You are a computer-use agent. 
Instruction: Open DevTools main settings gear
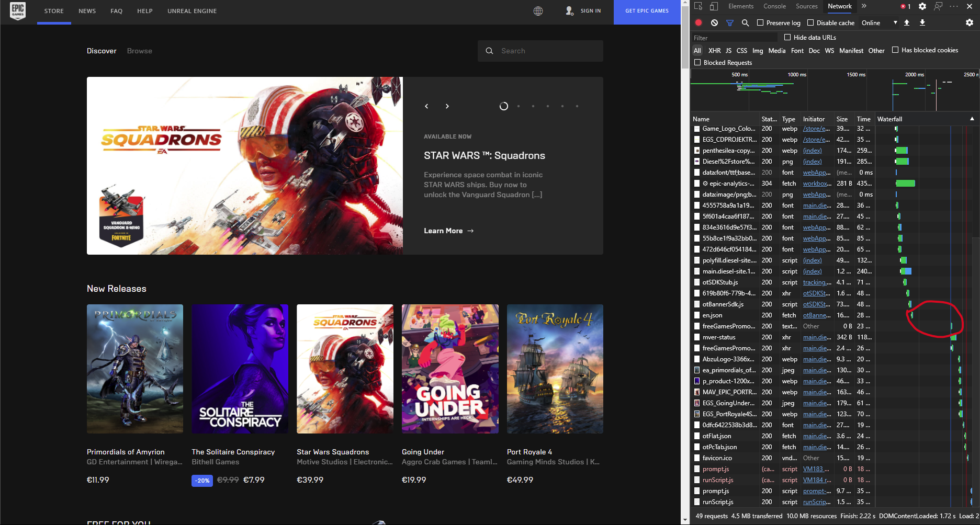click(922, 6)
